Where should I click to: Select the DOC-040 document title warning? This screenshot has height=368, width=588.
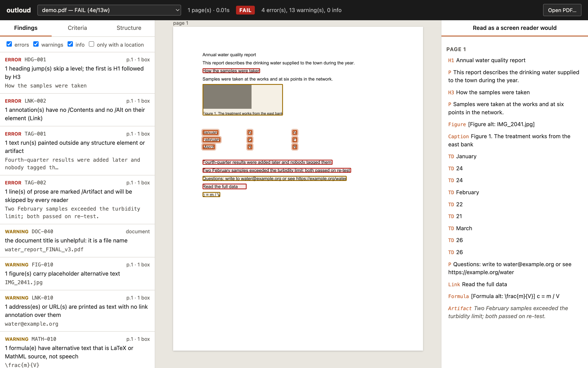(77, 240)
